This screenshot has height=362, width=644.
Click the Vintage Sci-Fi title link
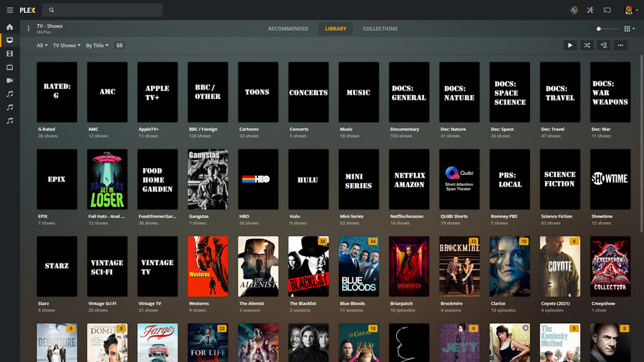(102, 303)
